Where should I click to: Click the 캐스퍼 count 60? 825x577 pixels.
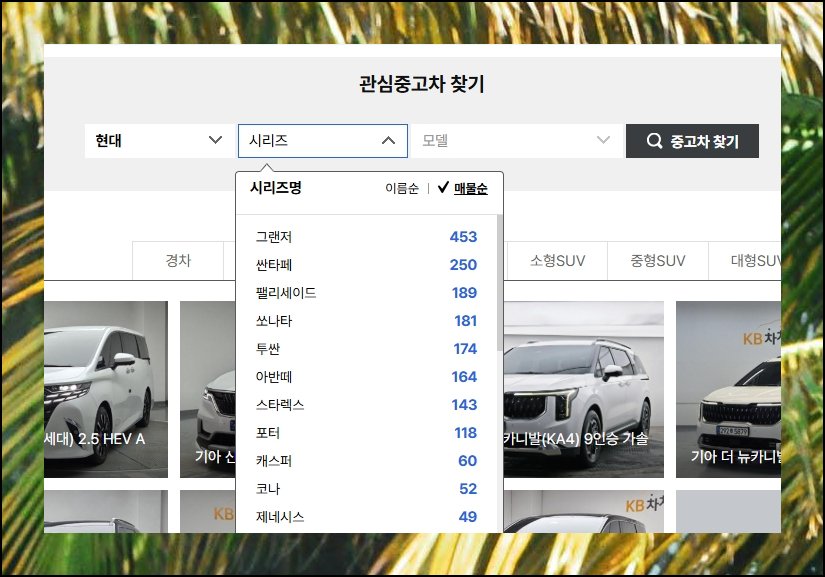pyautogui.click(x=468, y=461)
